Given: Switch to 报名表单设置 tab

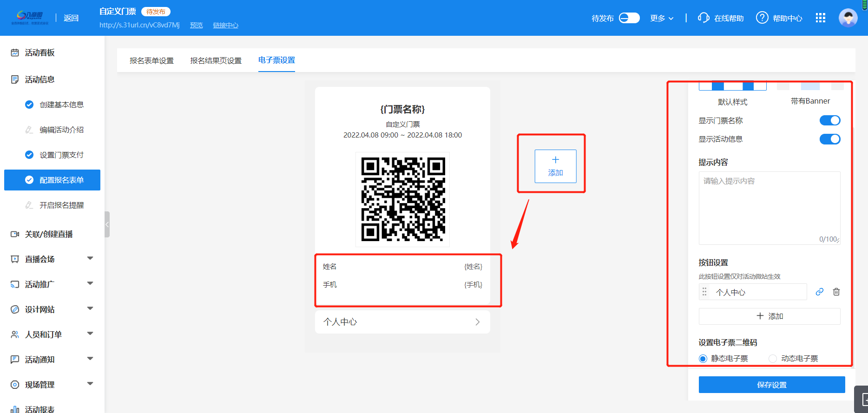Looking at the screenshot, I should (151, 60).
